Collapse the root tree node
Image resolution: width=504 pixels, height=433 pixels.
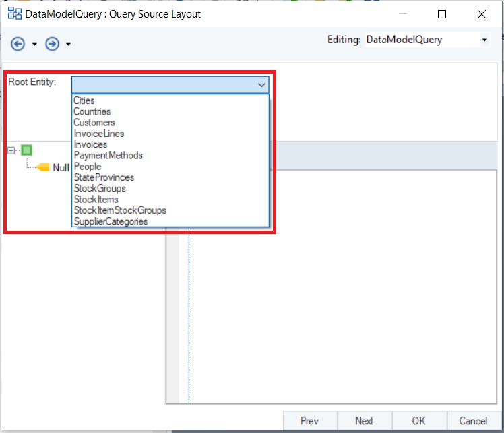[x=11, y=150]
